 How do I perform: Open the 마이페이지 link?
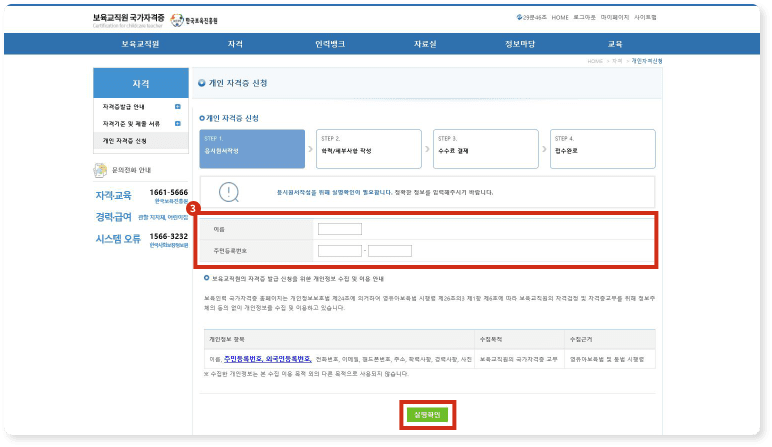coord(614,17)
